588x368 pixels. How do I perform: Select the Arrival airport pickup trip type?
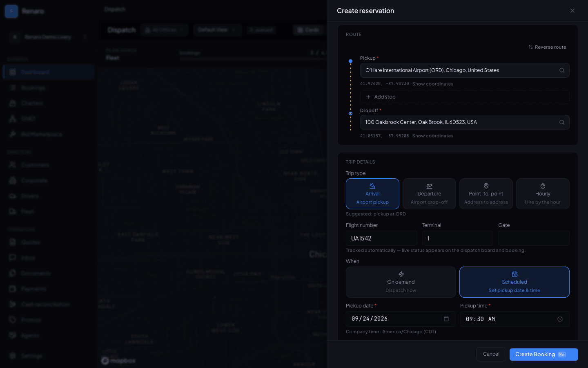point(372,194)
